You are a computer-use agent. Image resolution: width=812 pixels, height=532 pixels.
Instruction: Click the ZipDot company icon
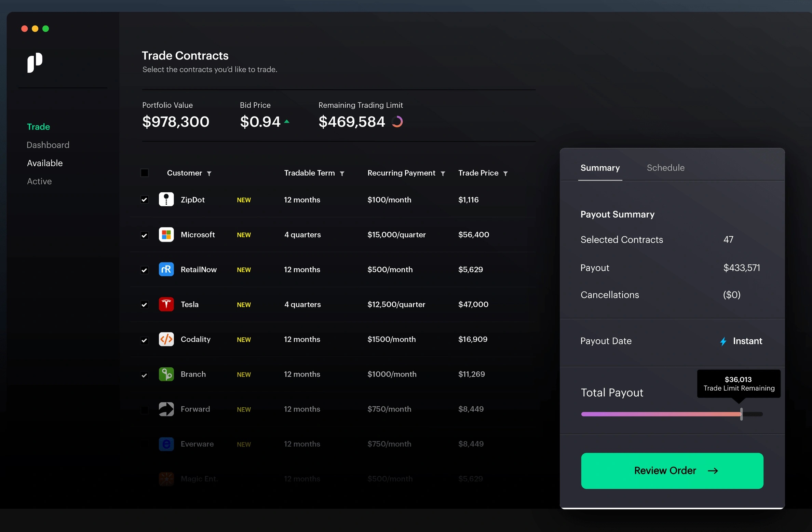pos(166,200)
